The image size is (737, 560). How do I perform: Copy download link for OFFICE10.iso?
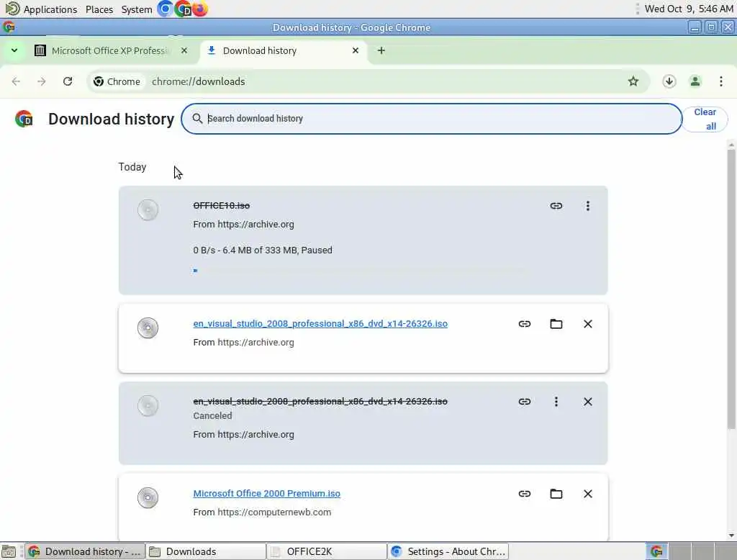[x=556, y=206]
